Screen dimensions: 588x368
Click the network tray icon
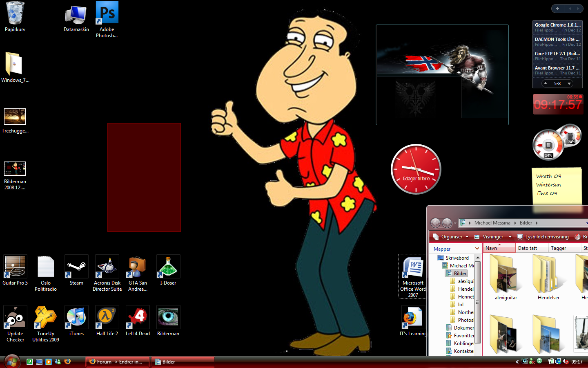click(558, 361)
